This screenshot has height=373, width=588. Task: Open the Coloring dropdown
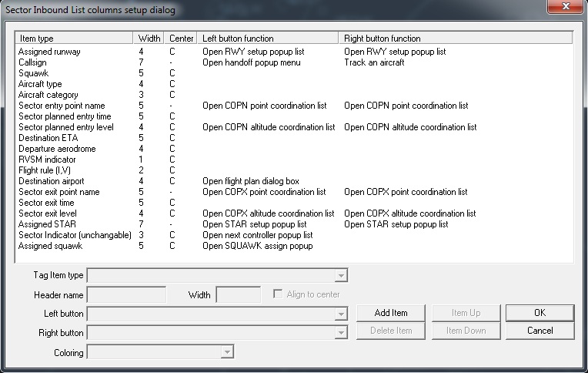coord(227,352)
